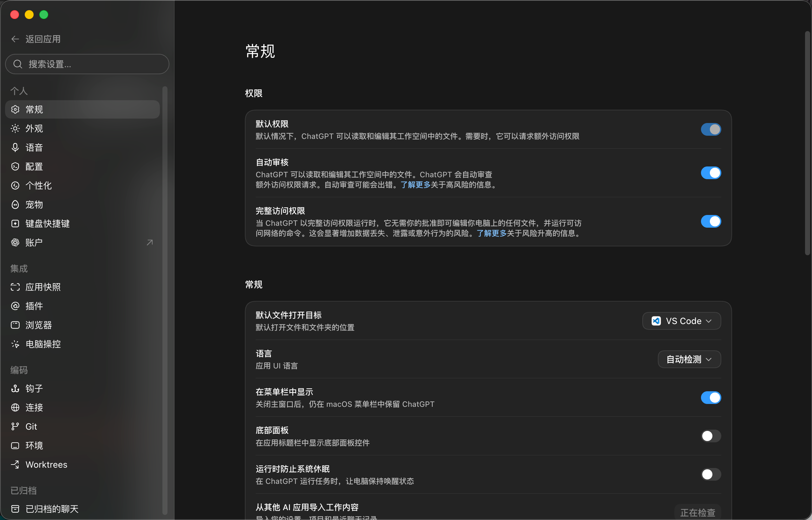Click the 浏览器 window icon
812x520 pixels.
pyautogui.click(x=15, y=325)
